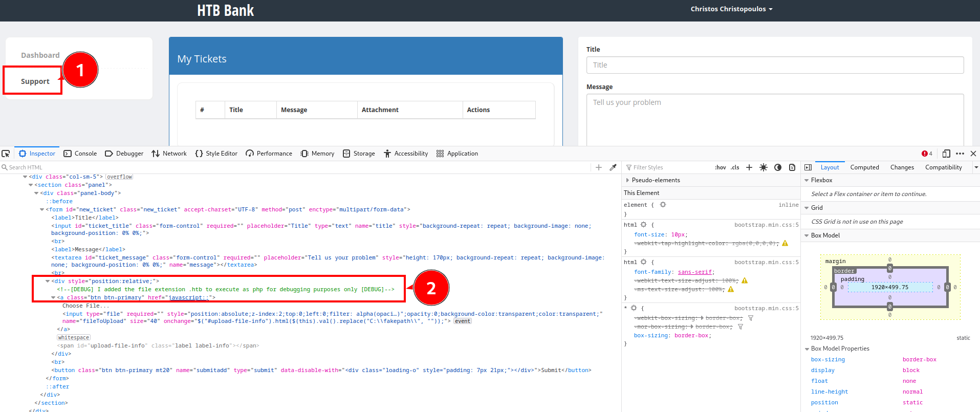The image size is (980, 412).
Task: Open the Christos Christopoulos user menu
Action: pyautogui.click(x=731, y=9)
